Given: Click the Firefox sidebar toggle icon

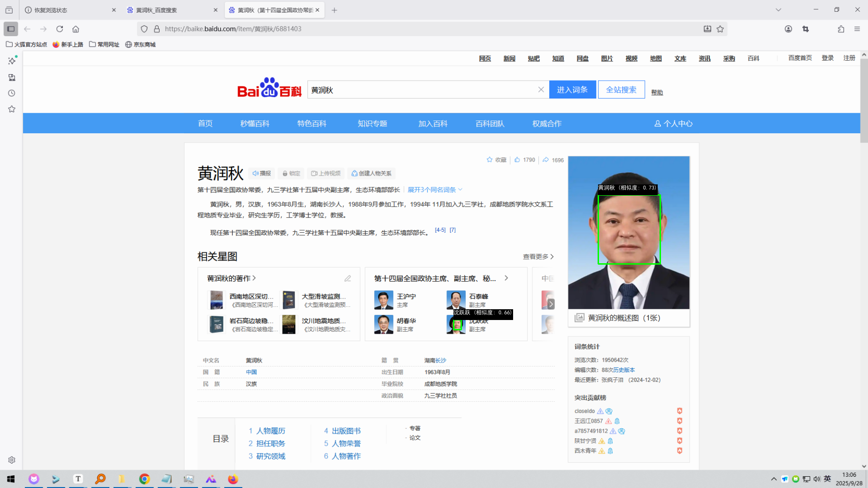Looking at the screenshot, I should point(11,29).
